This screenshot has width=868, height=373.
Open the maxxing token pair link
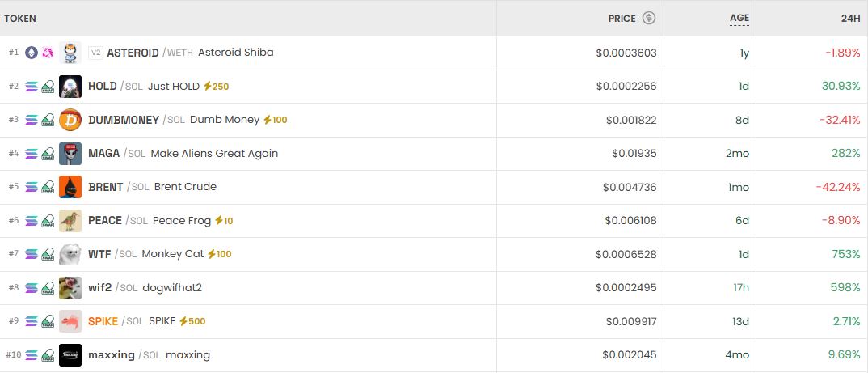coord(149,354)
